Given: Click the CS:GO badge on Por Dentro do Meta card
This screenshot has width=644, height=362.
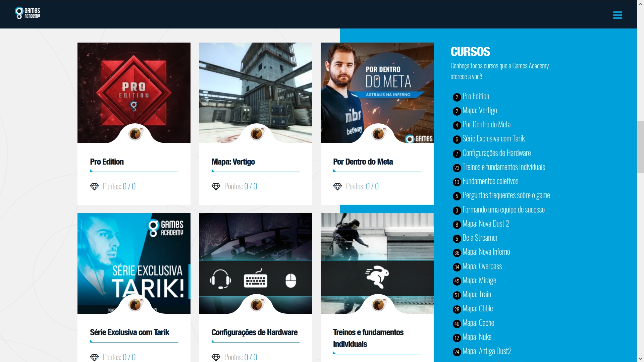Looking at the screenshot, I should [379, 134].
